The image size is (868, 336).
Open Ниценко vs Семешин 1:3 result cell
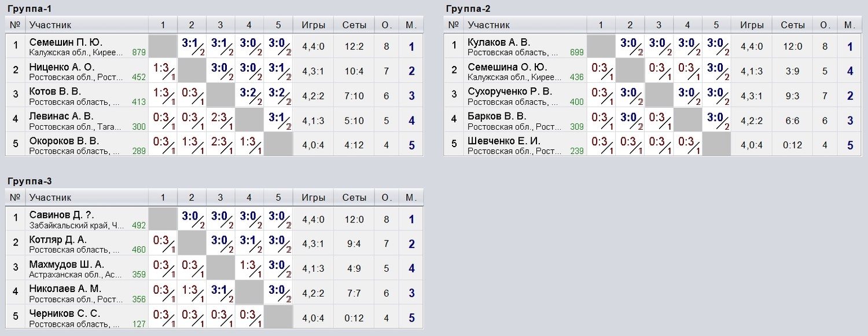[x=163, y=71]
